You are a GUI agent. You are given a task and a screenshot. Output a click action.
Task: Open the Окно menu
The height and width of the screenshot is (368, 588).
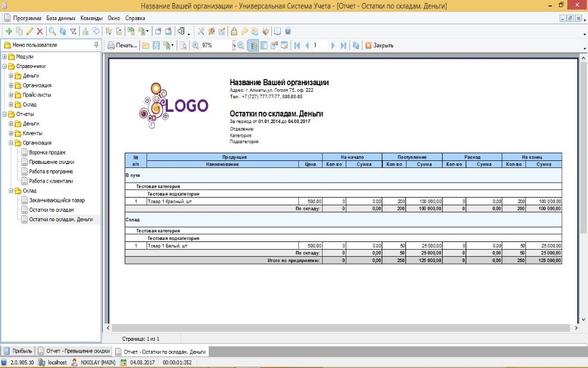click(113, 18)
